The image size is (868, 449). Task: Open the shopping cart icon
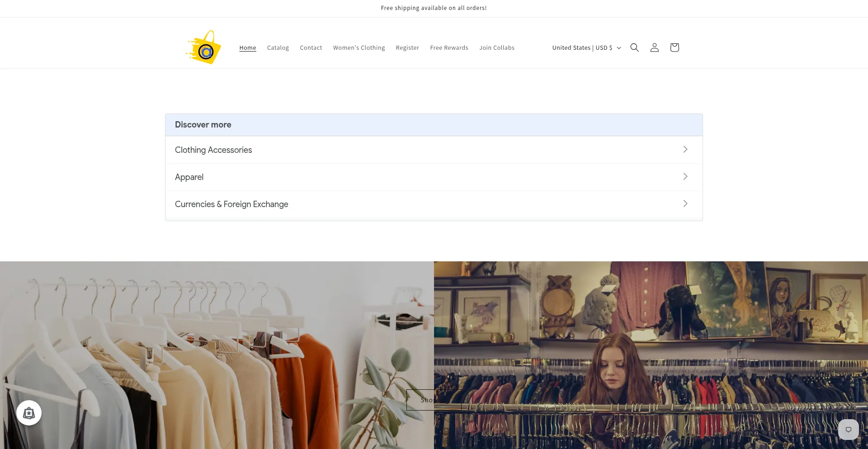[674, 47]
